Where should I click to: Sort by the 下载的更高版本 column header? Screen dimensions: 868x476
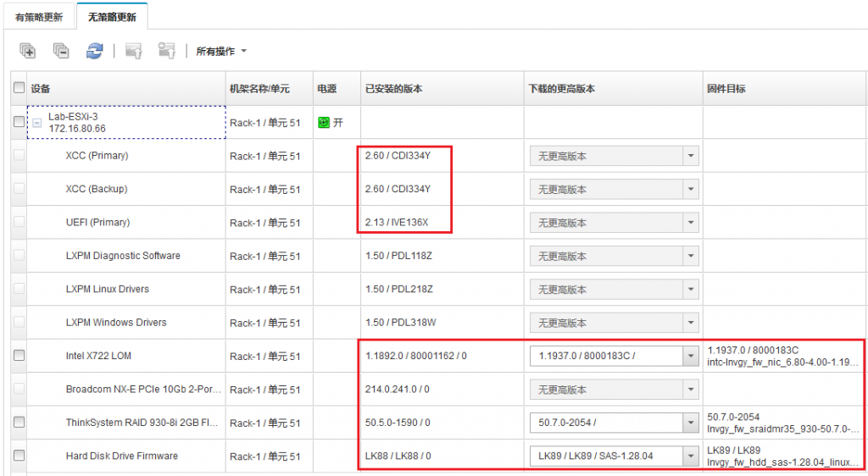(561, 88)
